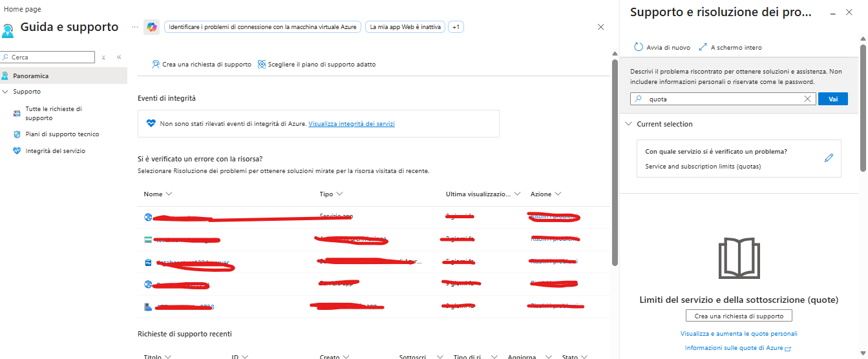This screenshot has width=868, height=359.
Task: Click the Integrità del servizio heart icon
Action: [17, 151]
